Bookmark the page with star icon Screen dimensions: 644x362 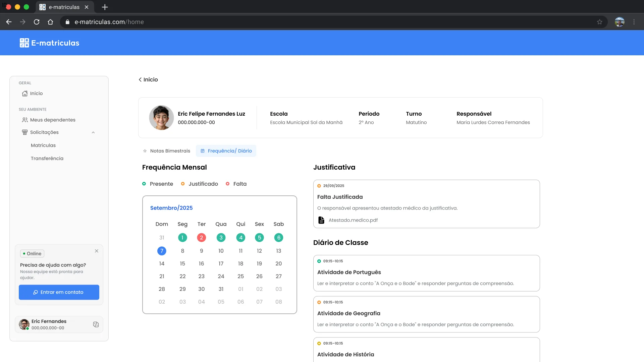(599, 22)
